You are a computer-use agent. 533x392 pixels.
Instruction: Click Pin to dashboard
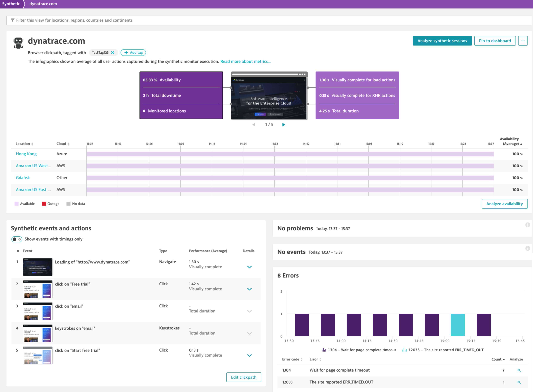pos(495,41)
